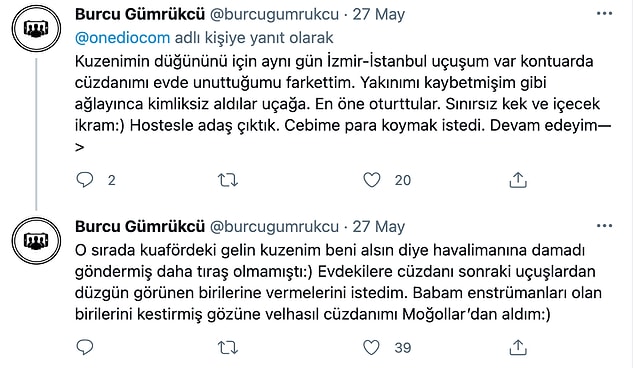The image size is (635, 368).
Task: Open Burcu Gümrükcü profile from first tweet name
Action: (140, 14)
